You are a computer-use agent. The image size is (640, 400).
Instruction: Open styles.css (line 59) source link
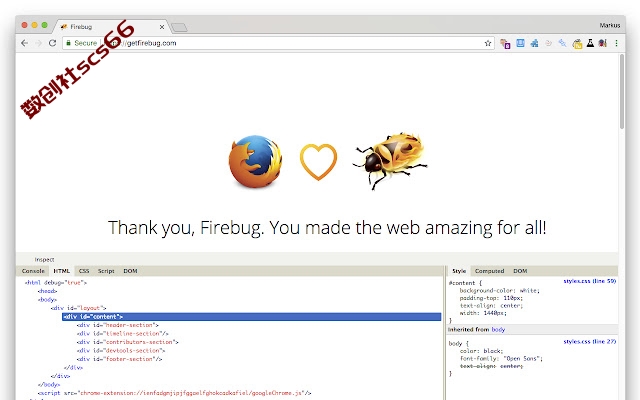589,281
